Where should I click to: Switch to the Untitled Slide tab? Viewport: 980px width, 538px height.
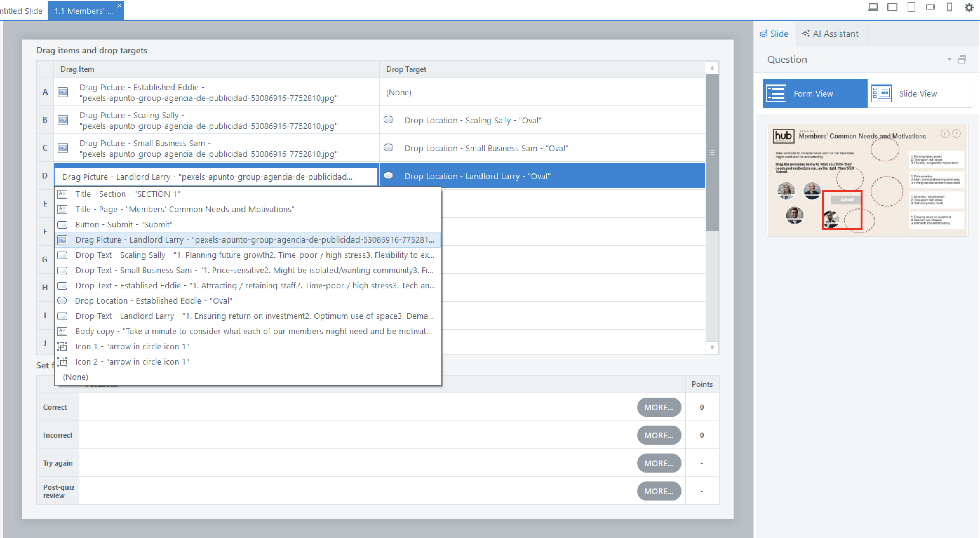[x=21, y=11]
